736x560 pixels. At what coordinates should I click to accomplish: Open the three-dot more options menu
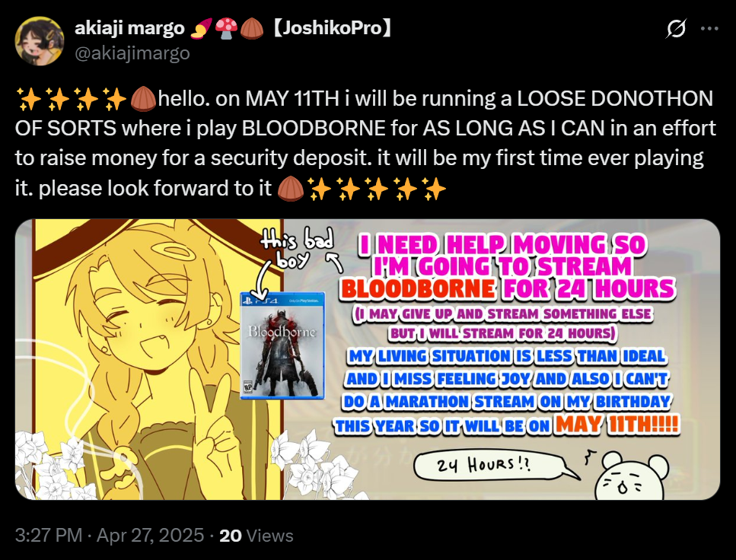point(709,29)
